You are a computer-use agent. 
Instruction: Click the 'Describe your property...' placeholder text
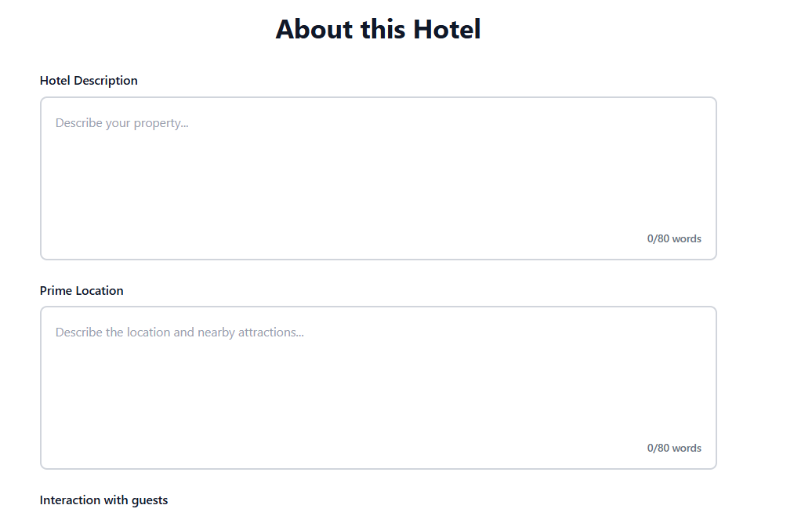121,123
